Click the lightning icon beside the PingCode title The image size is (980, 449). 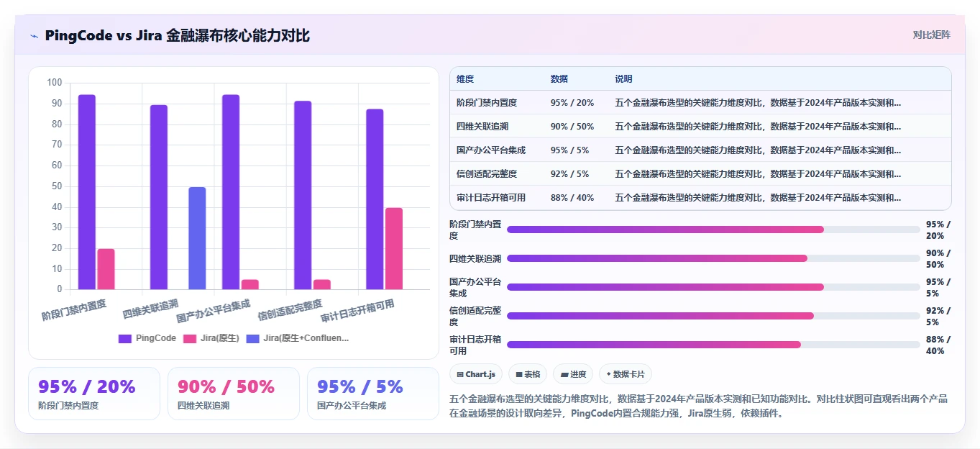click(x=35, y=36)
